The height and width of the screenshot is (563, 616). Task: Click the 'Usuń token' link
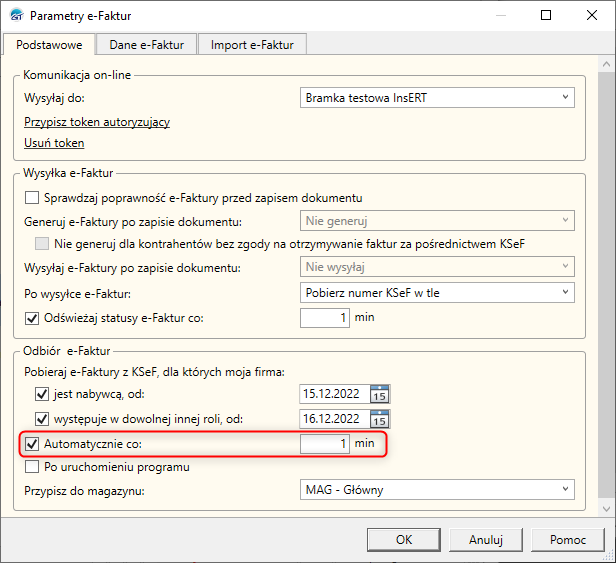coord(54,143)
